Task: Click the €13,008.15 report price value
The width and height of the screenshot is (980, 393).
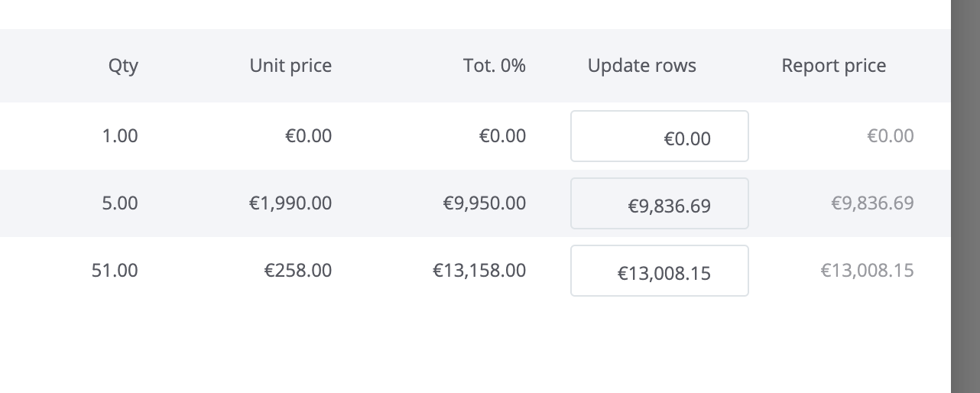Action: tap(867, 271)
